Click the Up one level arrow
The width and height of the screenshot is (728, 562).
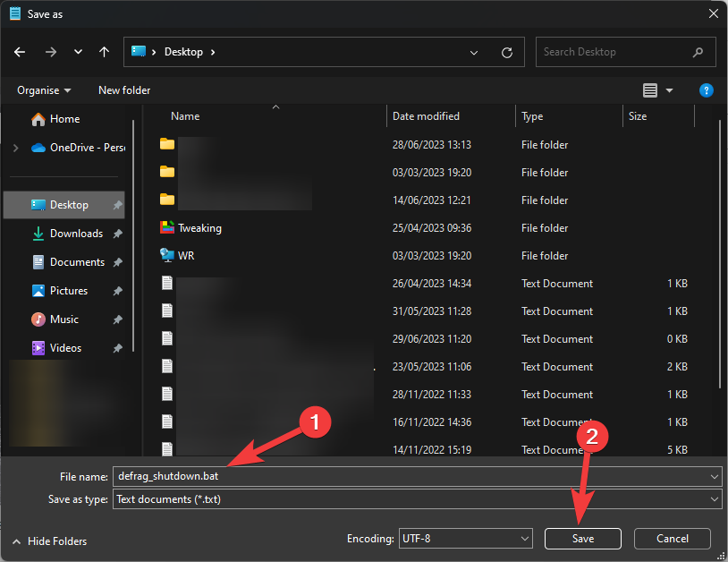tap(104, 52)
